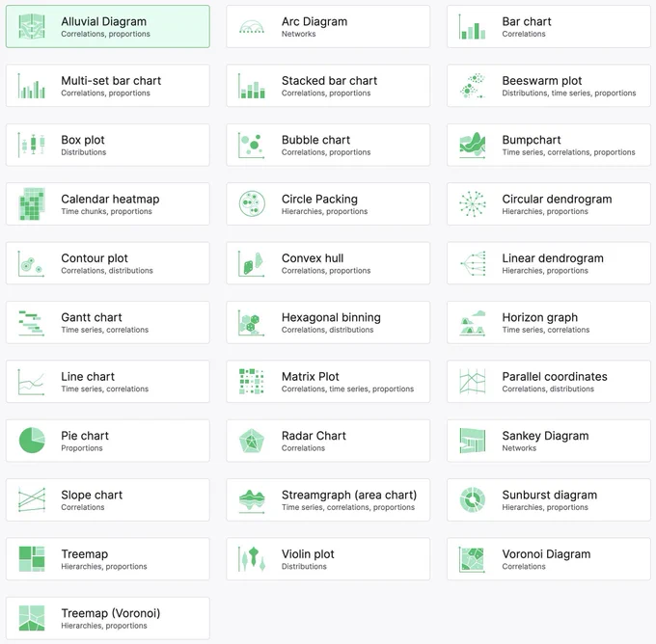Click the 'Circular dendrogram' title
Image resolution: width=656 pixels, height=644 pixels.
[x=557, y=199]
